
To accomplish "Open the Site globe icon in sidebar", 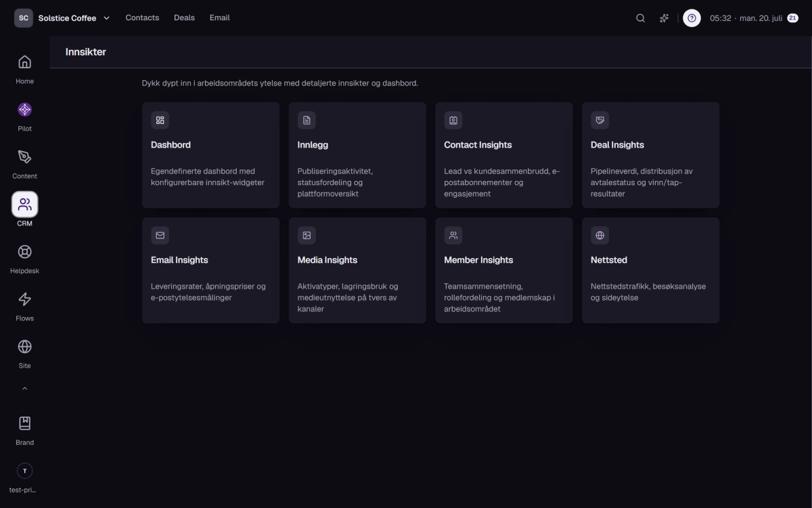I will (24, 347).
